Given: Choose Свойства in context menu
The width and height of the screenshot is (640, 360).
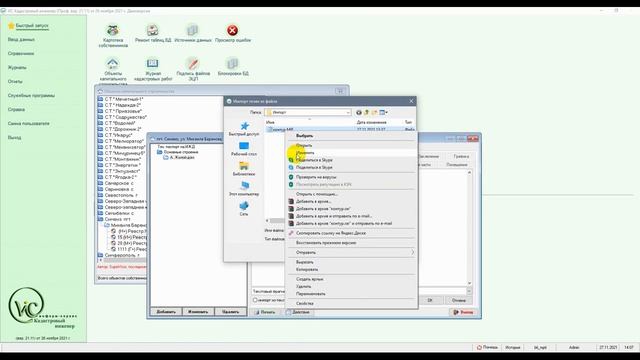Looking at the screenshot, I should (305, 303).
